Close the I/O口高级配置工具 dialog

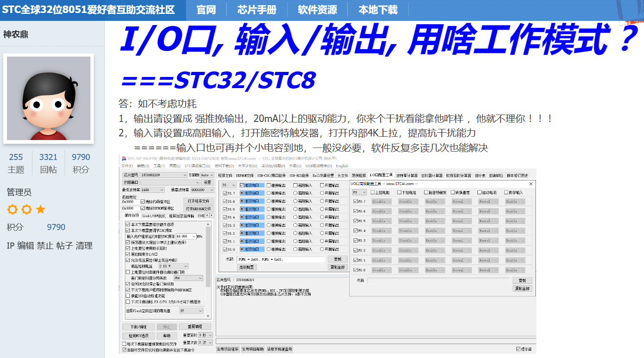531,184
